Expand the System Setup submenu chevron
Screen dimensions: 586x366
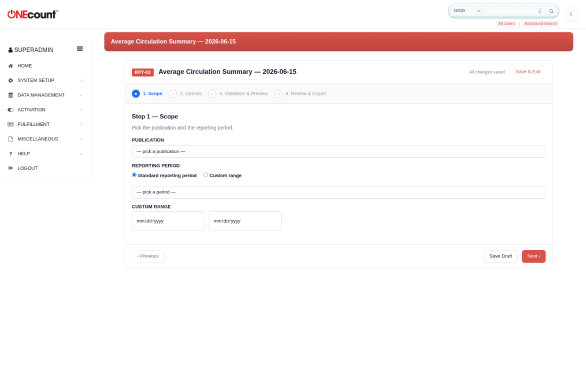pos(81,80)
